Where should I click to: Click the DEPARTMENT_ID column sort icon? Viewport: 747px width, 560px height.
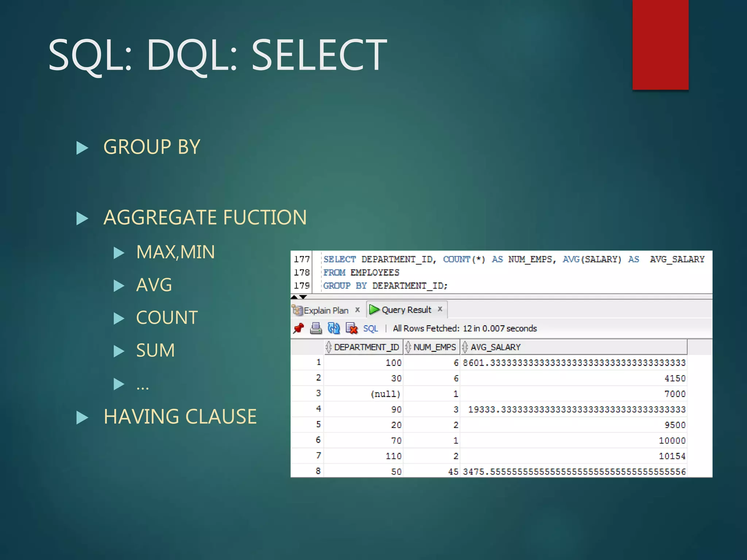click(x=328, y=347)
